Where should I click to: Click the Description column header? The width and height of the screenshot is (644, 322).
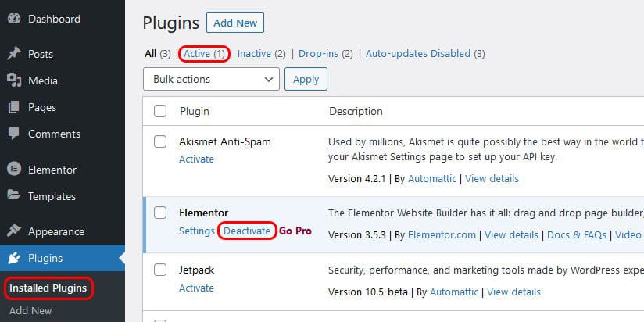(356, 111)
